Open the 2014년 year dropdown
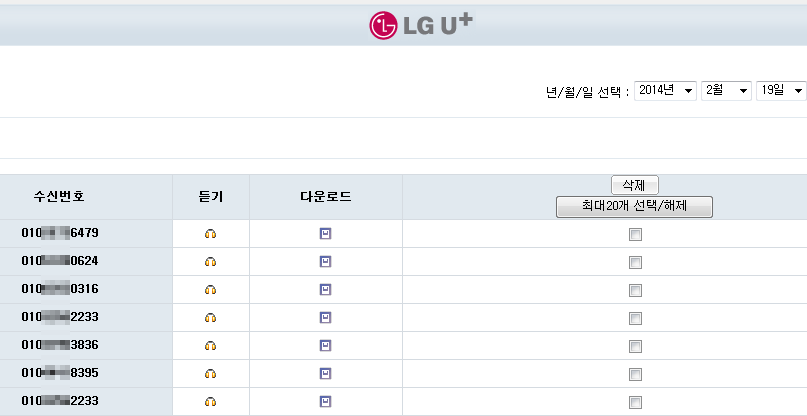The height and width of the screenshot is (416, 807). [x=665, y=91]
